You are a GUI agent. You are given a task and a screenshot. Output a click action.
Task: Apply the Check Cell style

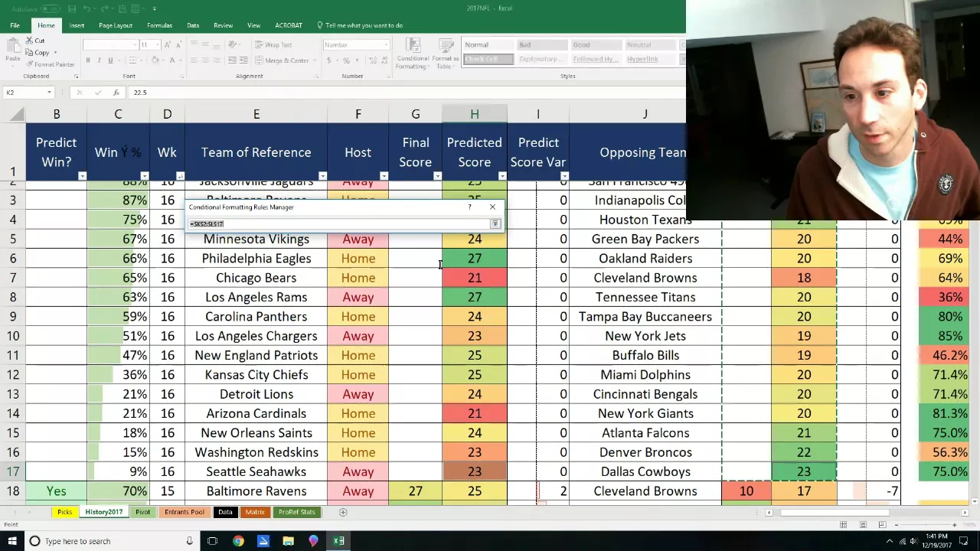click(488, 60)
